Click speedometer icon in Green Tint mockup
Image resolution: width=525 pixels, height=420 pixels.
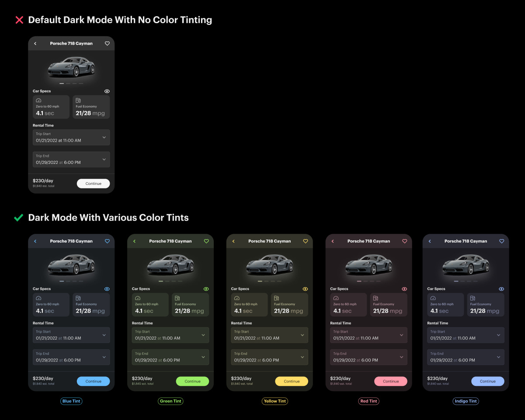point(138,298)
